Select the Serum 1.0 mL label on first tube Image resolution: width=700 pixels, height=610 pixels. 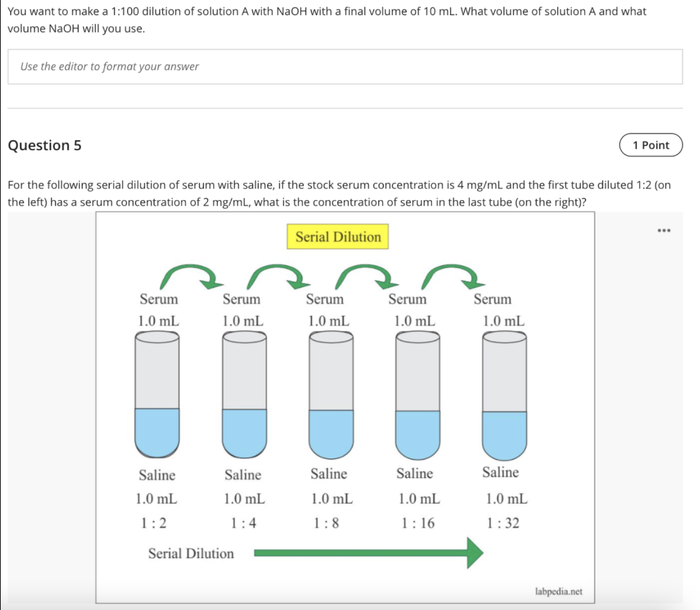(x=158, y=309)
